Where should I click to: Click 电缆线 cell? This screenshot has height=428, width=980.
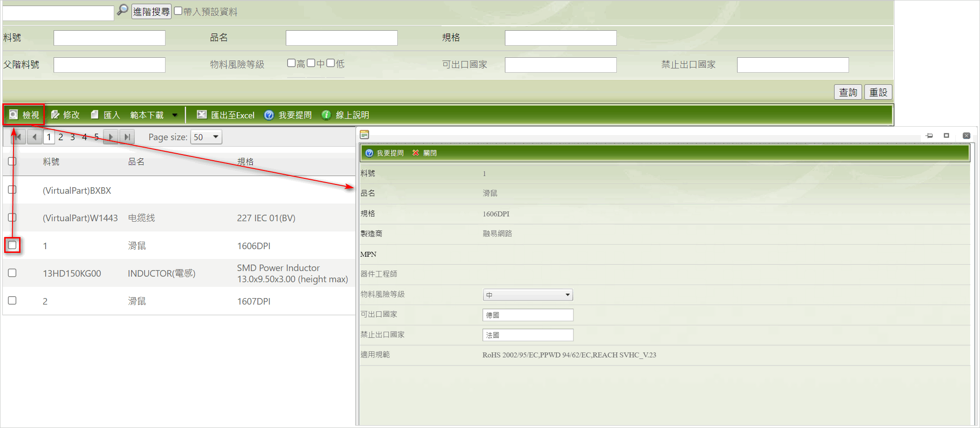click(x=142, y=218)
